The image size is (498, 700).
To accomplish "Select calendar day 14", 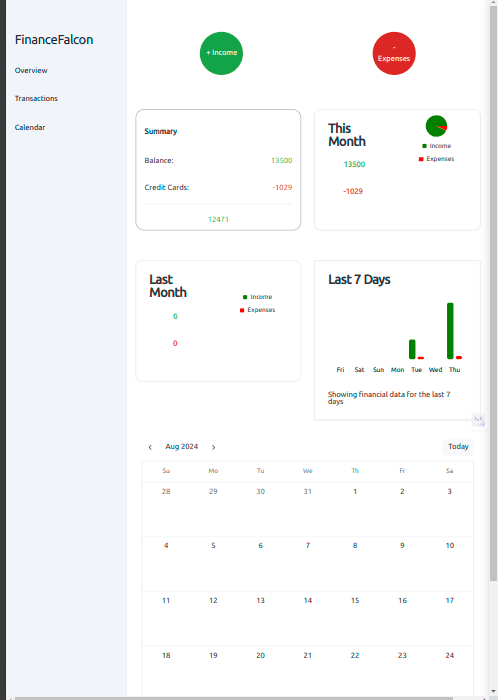I will [x=308, y=600].
